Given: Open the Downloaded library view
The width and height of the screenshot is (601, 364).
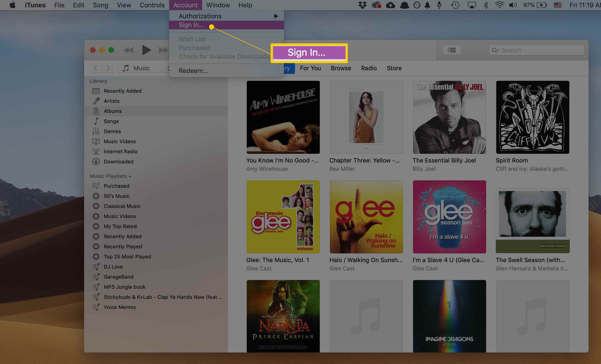Looking at the screenshot, I should coord(156,162).
